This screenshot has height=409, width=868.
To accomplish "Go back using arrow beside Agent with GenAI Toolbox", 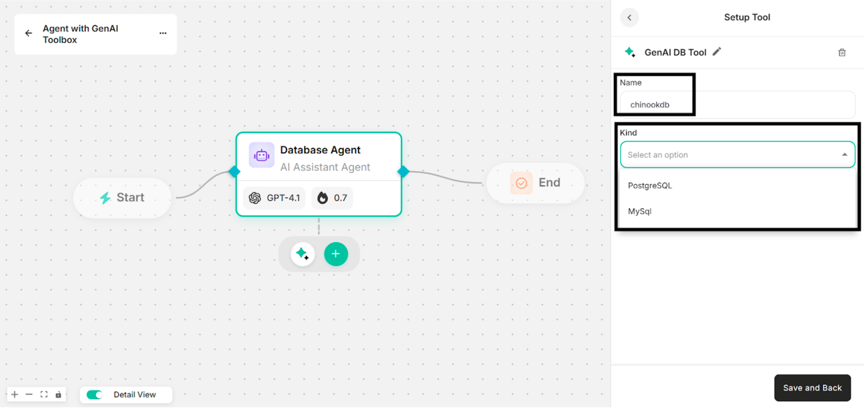I will pos(29,33).
